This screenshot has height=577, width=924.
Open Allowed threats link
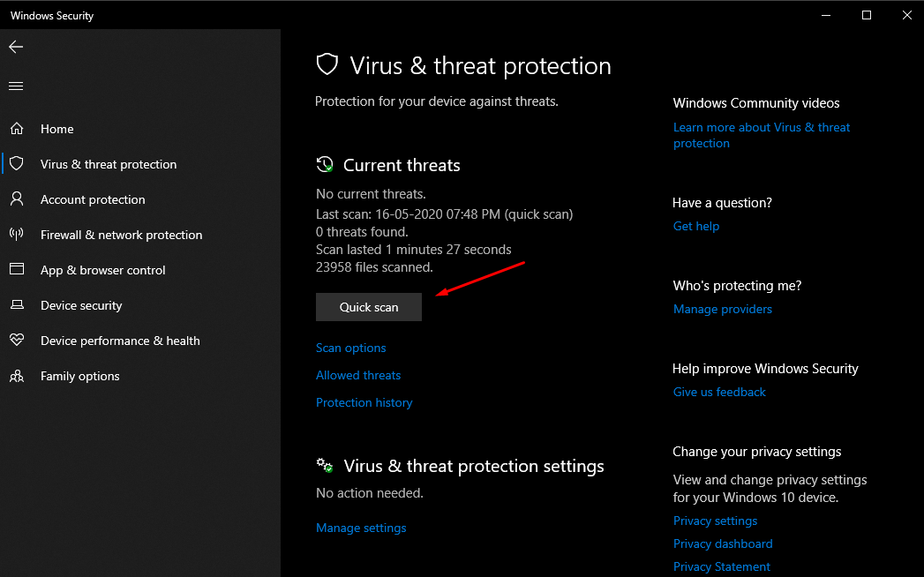pyautogui.click(x=358, y=375)
